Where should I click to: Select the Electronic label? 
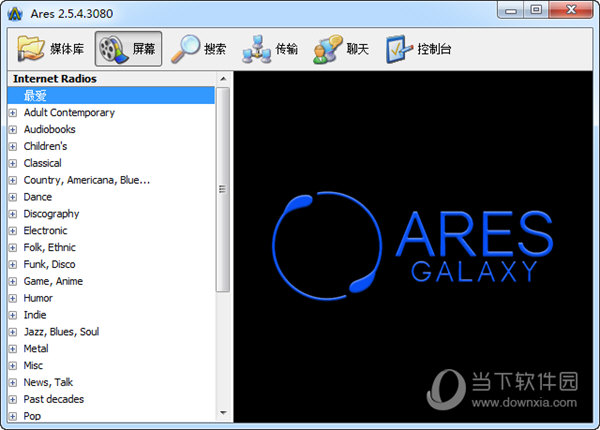[x=45, y=230]
